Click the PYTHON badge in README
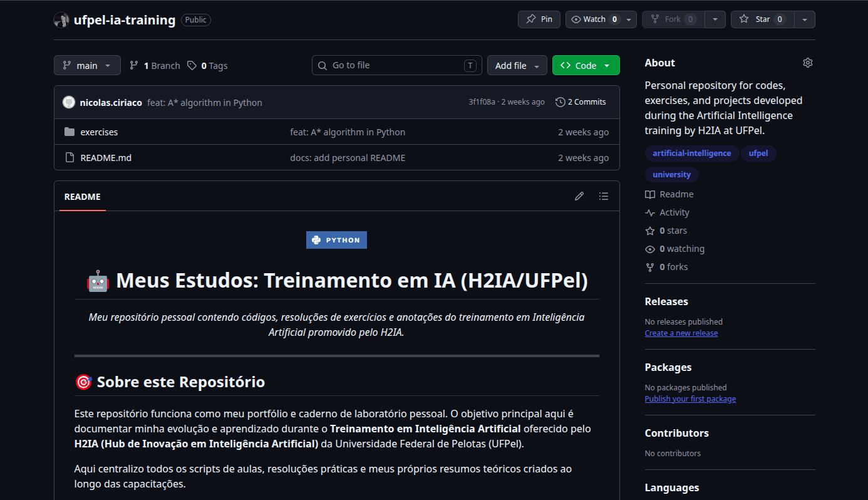Image resolution: width=868 pixels, height=500 pixels. pos(336,240)
